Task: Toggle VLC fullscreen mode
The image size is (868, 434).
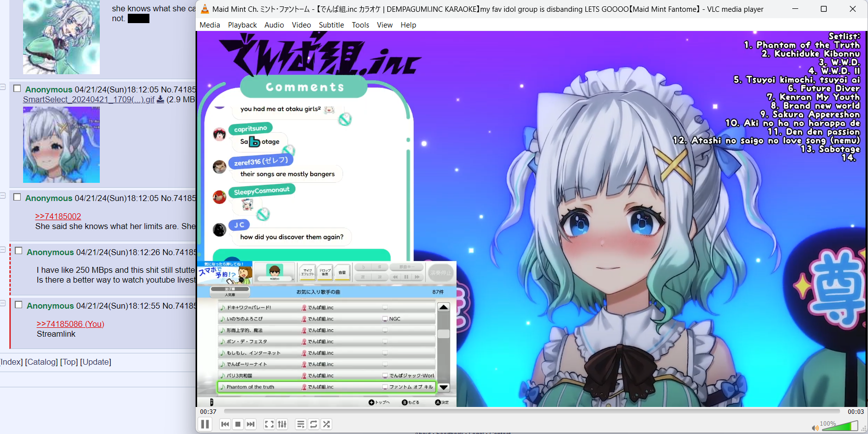Action: [269, 424]
